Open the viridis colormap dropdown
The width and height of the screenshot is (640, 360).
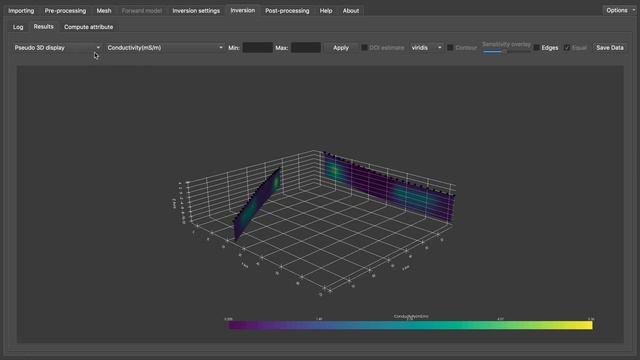tap(426, 48)
